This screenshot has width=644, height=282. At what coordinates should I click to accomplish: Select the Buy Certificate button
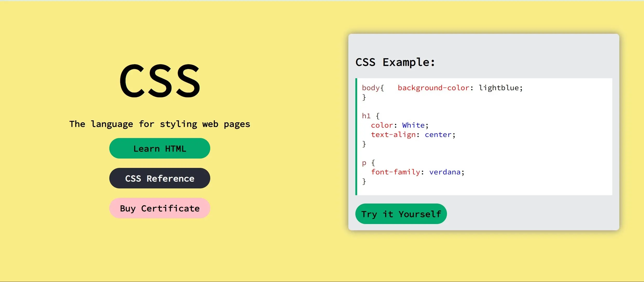[x=160, y=208]
